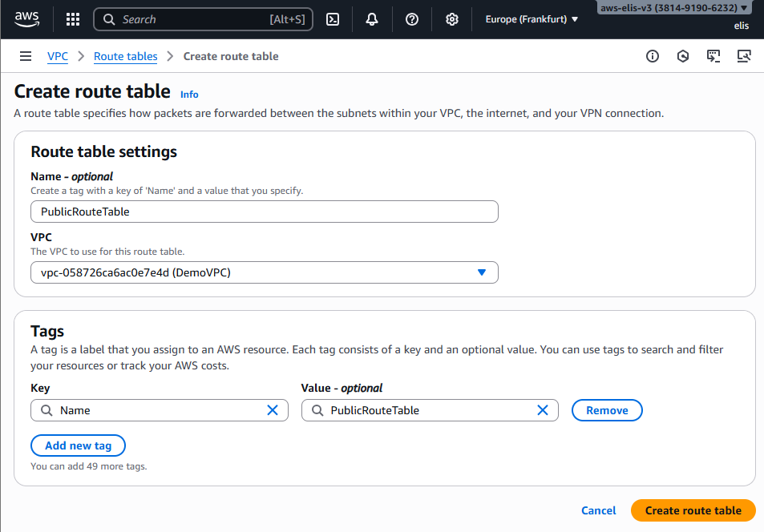
Task: Expand the aws-elis-v3 account menu
Action: coord(674,8)
